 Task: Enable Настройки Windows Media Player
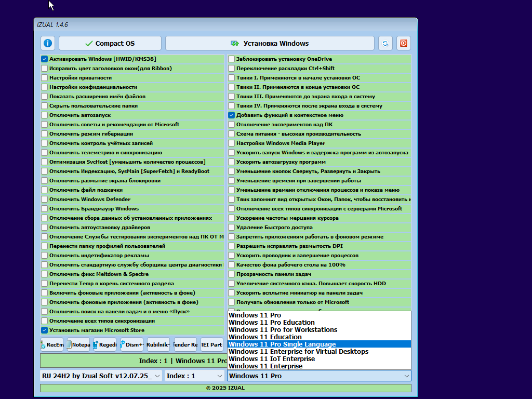pos(231,143)
